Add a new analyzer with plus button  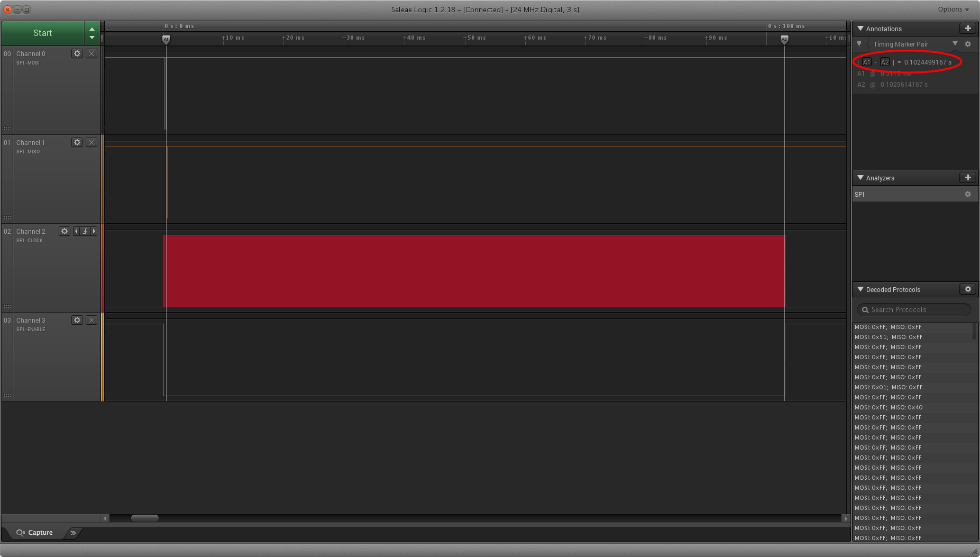(x=968, y=178)
